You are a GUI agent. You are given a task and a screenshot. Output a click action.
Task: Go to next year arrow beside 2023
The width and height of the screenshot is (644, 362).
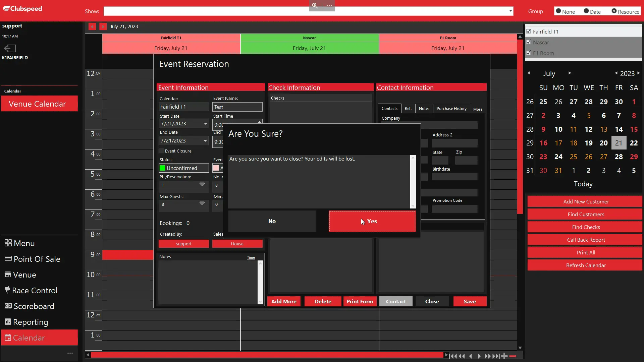pyautogui.click(x=638, y=73)
